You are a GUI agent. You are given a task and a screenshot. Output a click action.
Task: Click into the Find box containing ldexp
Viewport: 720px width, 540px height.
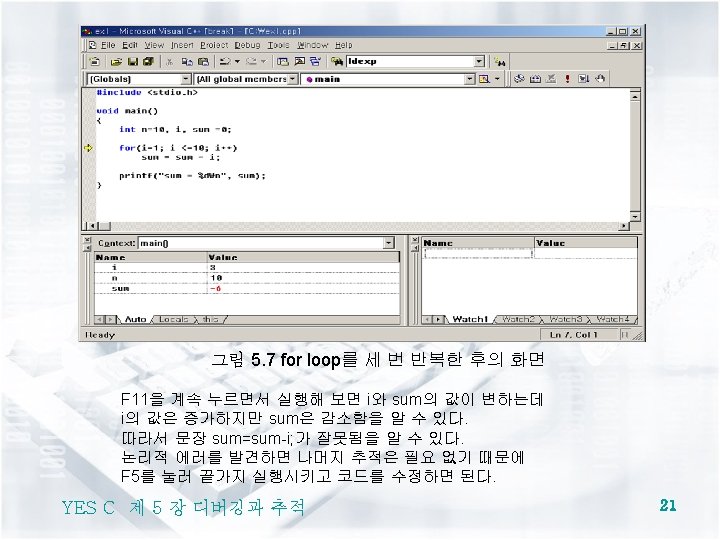click(x=410, y=62)
